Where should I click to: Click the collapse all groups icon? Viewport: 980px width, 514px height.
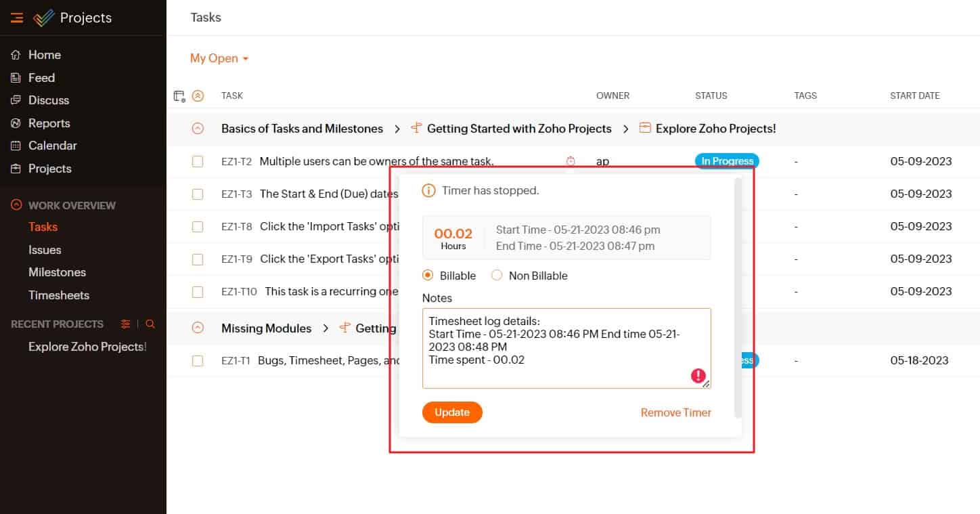[x=198, y=96]
